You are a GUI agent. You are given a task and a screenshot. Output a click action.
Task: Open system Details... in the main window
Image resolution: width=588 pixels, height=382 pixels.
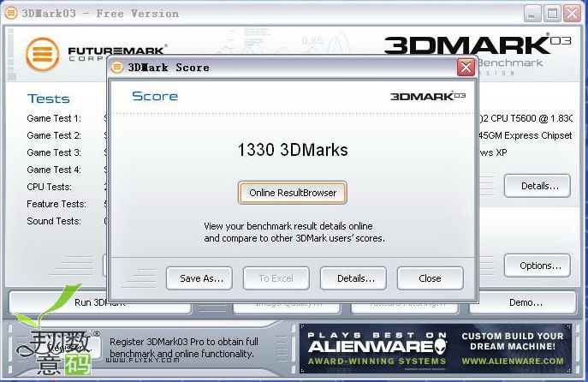click(x=538, y=186)
